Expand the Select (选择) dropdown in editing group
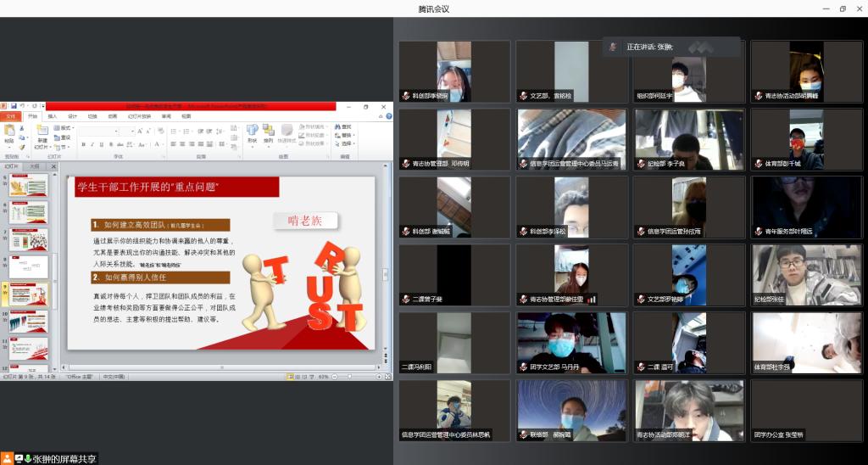Image resolution: width=868 pixels, height=465 pixels. pos(345,143)
